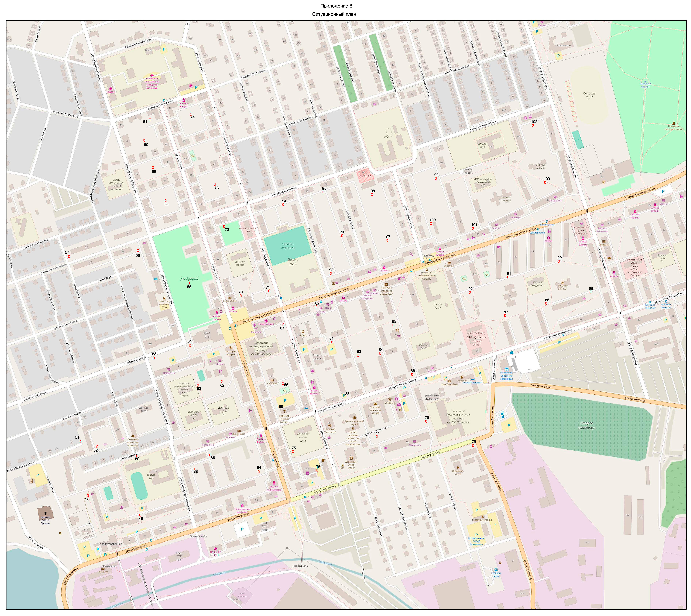The width and height of the screenshot is (691, 616).
Task: Select numbered marker 61
Action: (150, 120)
